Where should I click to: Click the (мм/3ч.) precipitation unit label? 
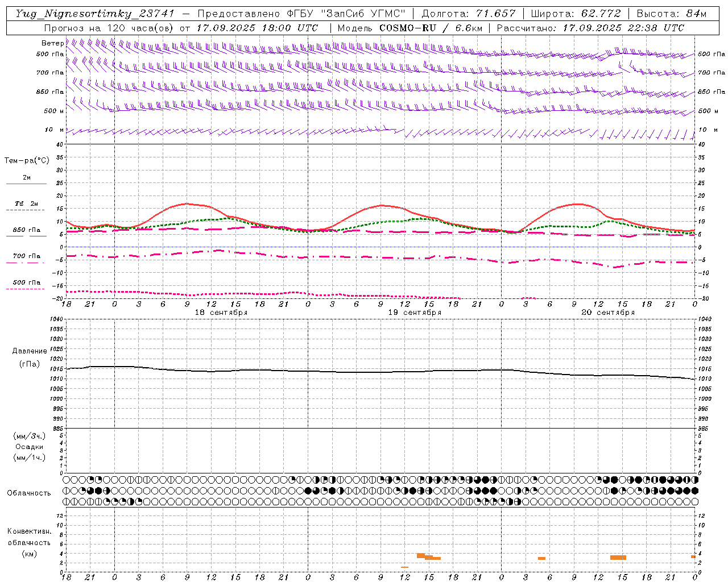tap(30, 436)
